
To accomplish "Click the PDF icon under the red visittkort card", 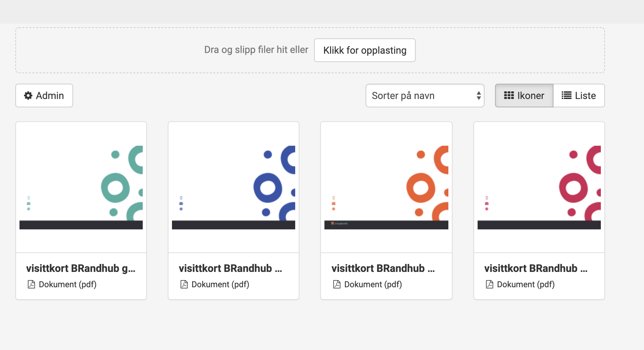I will pyautogui.click(x=489, y=284).
